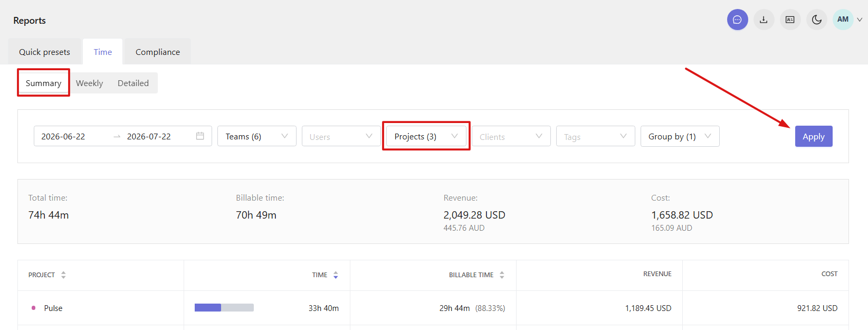Open the Clients filter dropdown

click(x=511, y=136)
